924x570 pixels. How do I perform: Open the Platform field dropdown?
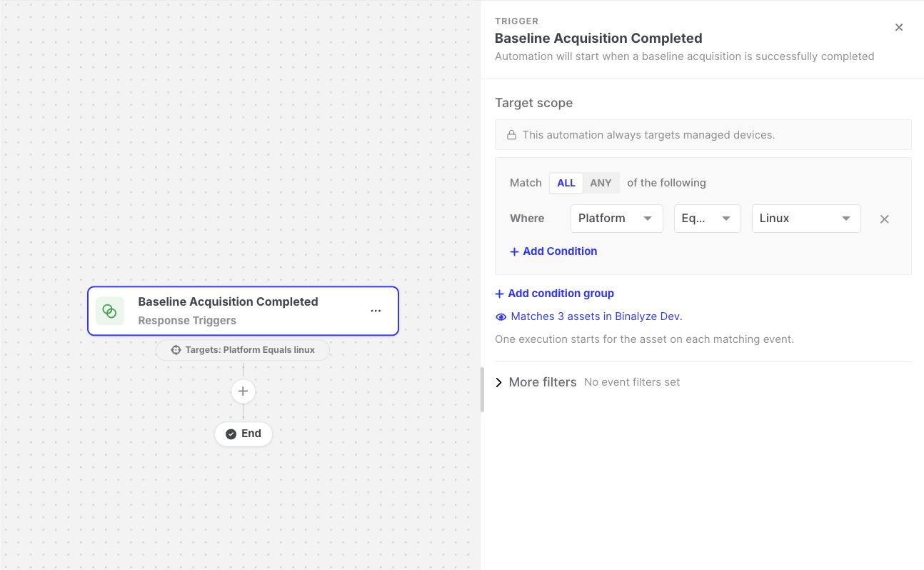coord(617,219)
